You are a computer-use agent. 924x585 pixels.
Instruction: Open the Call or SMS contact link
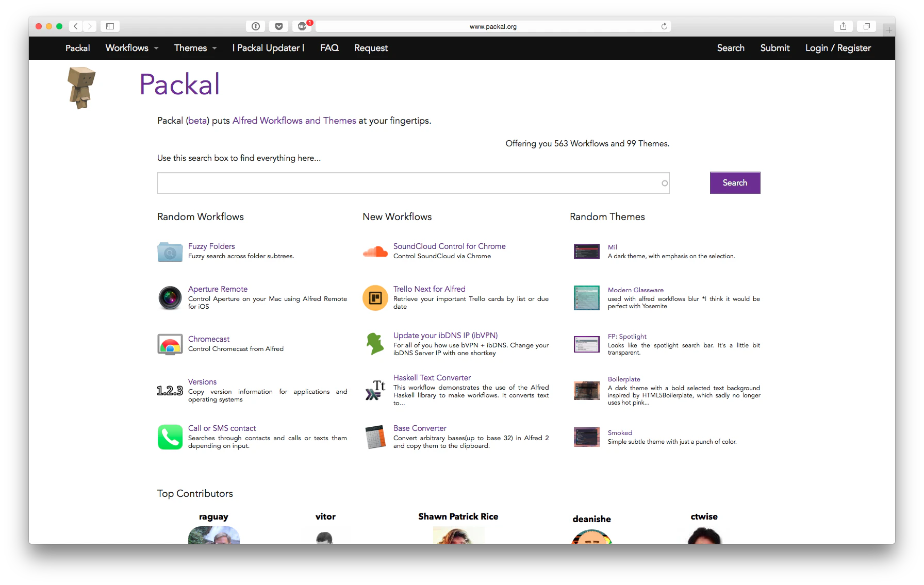(222, 428)
